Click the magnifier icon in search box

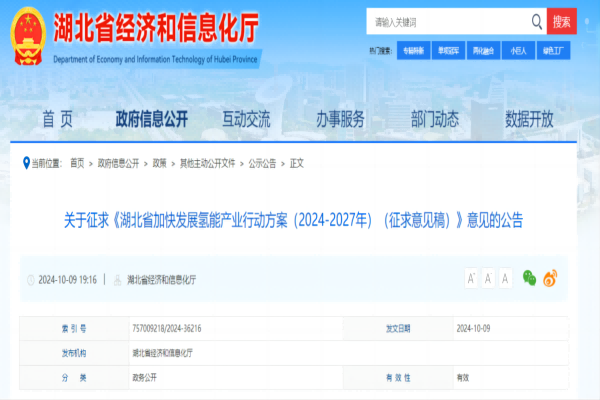click(535, 21)
